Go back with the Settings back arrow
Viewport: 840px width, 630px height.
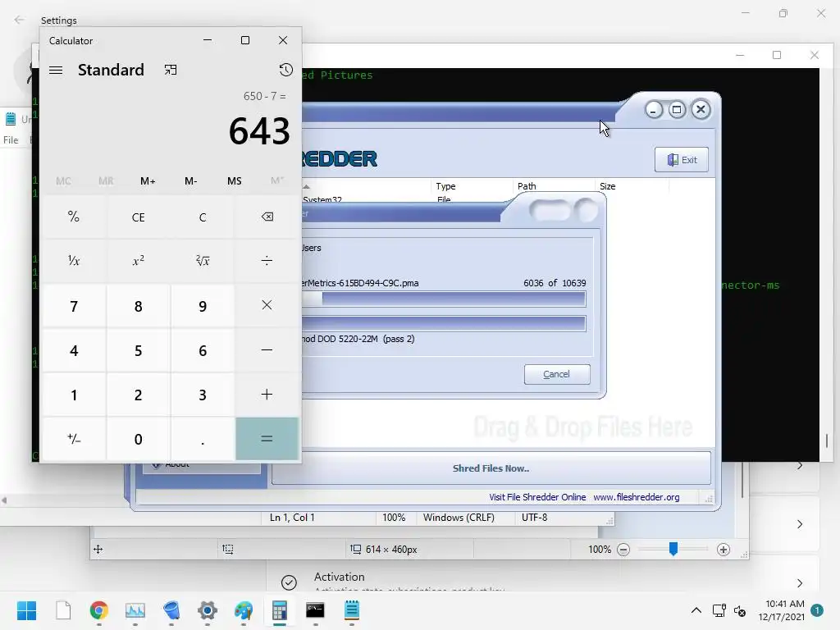pyautogui.click(x=20, y=20)
